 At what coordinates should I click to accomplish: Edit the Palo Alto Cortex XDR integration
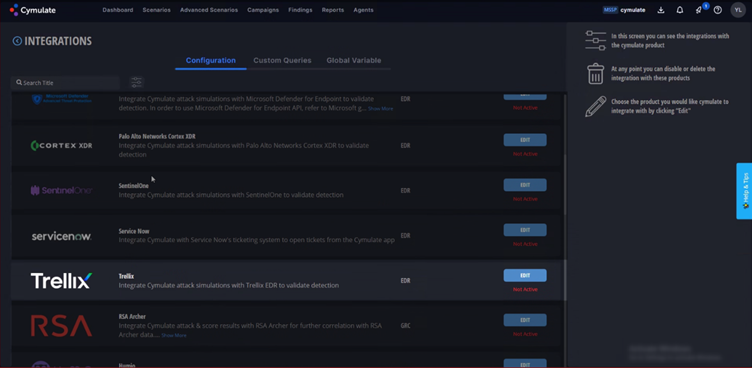coord(525,140)
